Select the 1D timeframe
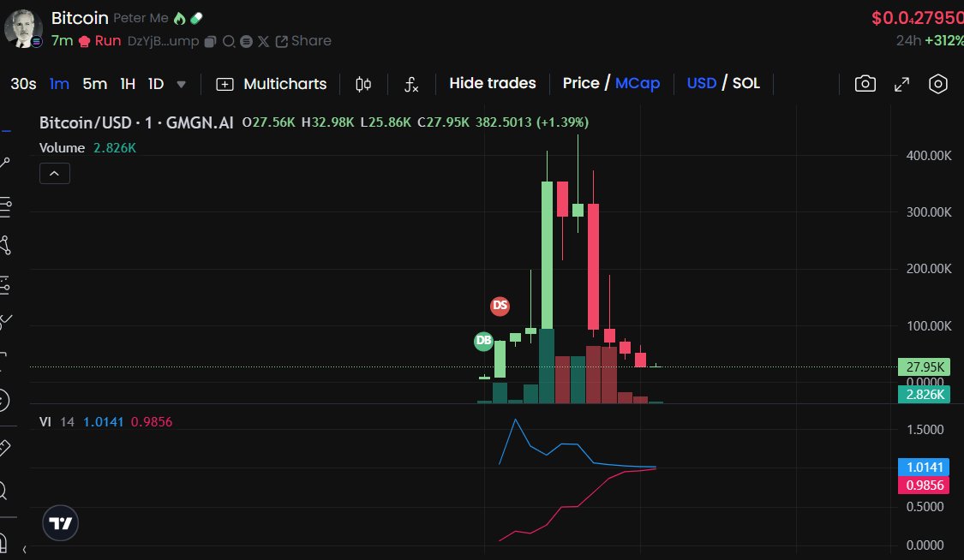Viewport: 964px width, 560px height. tap(156, 84)
